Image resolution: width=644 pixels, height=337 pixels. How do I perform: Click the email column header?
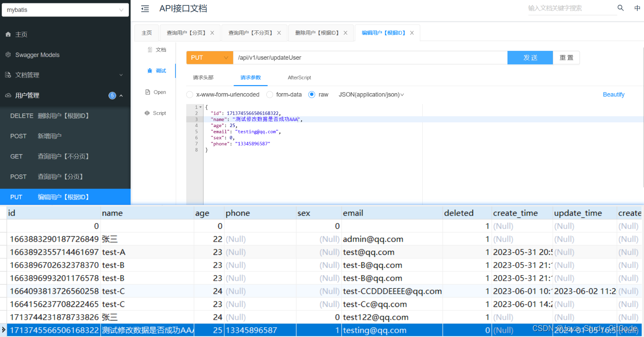(x=392, y=213)
